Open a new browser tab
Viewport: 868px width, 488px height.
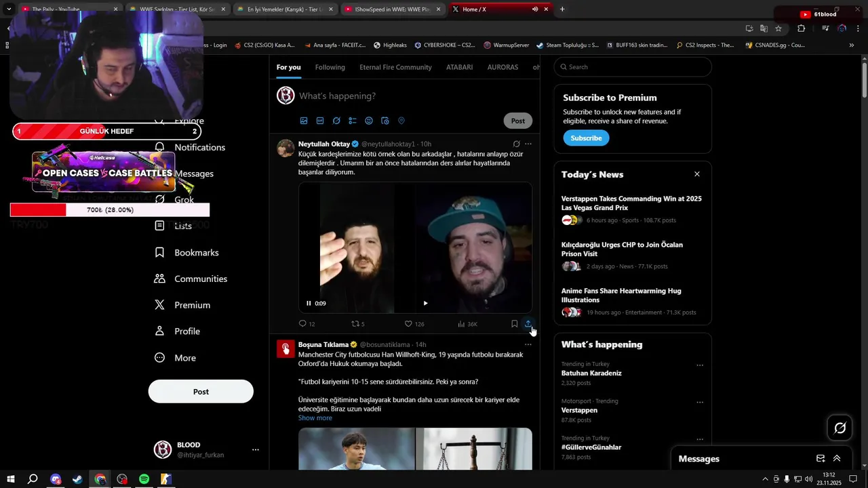(x=562, y=9)
